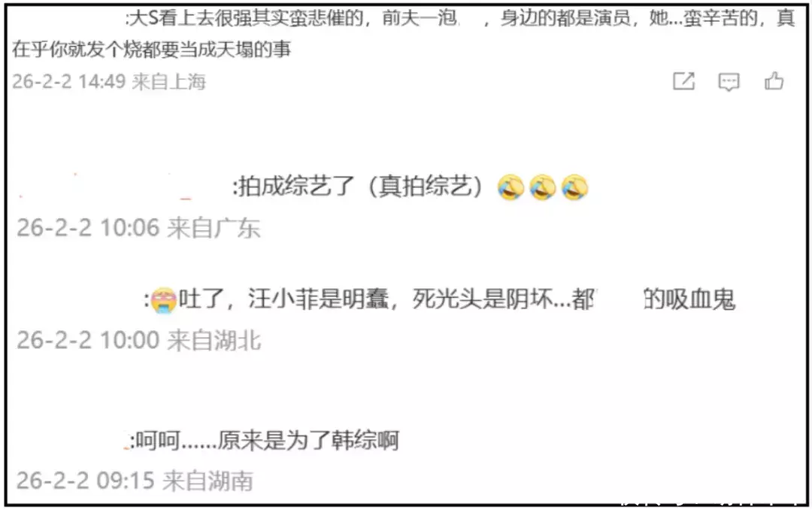Select the comment 拍成综艺了（真拍综艺）
The width and height of the screenshot is (812, 510).
coord(358,187)
